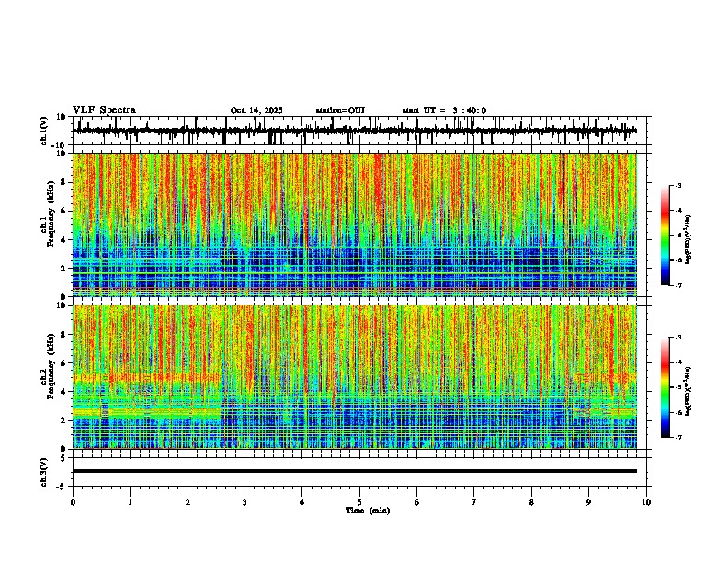This screenshot has width=728, height=563.
Task: Click the "station=OUI" header label
Action: coord(340,110)
